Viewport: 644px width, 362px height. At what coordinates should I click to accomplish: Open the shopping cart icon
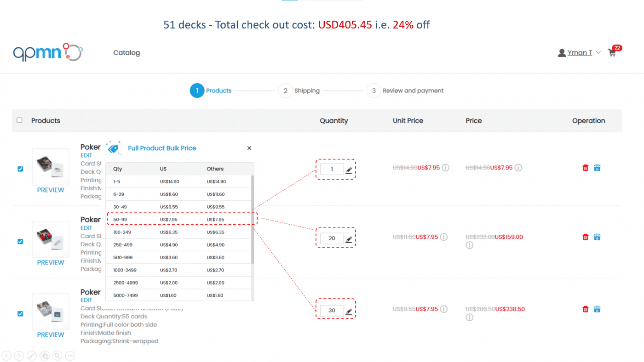pos(612,52)
